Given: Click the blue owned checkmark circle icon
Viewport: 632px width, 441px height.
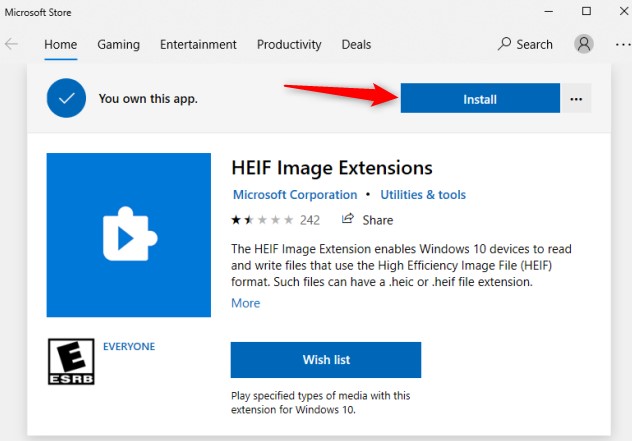Looking at the screenshot, I should click(x=67, y=98).
